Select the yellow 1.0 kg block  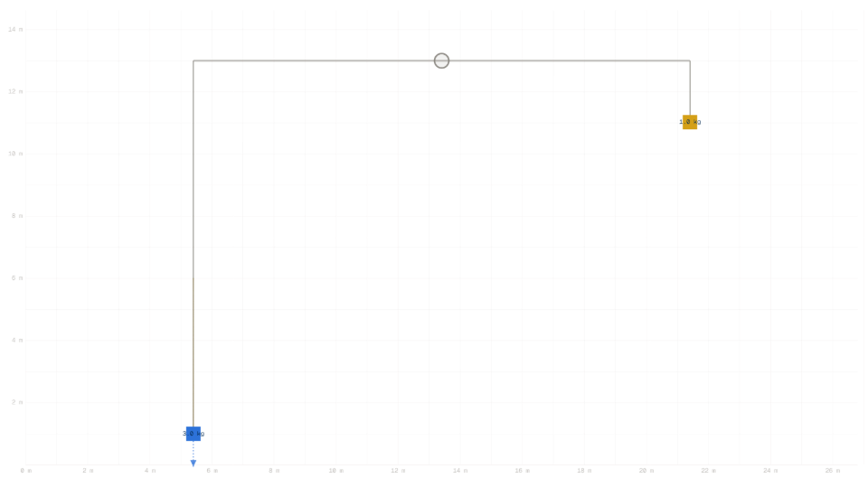690,122
